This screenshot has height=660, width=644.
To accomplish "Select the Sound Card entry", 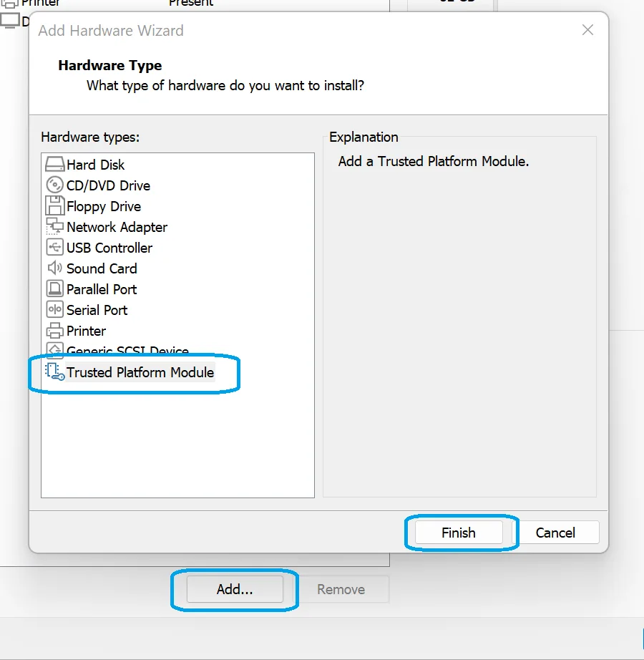I will pos(102,268).
